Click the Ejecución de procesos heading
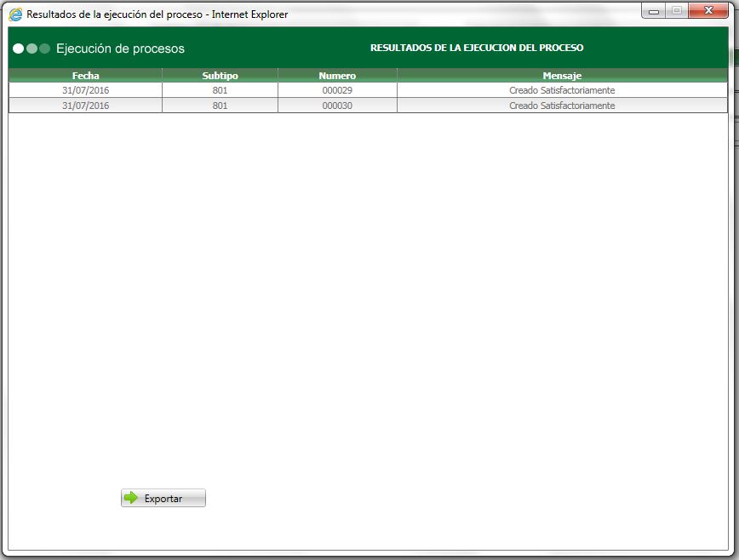 (x=120, y=49)
